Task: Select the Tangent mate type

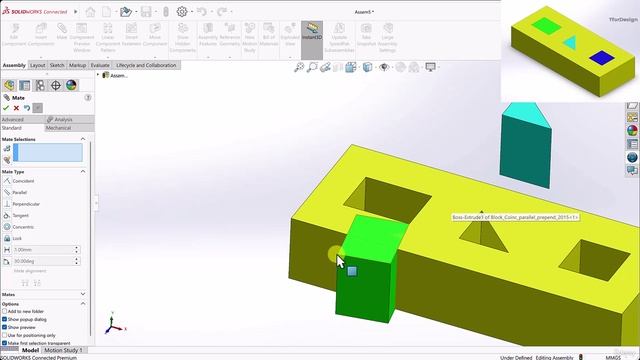Action: (x=16, y=215)
